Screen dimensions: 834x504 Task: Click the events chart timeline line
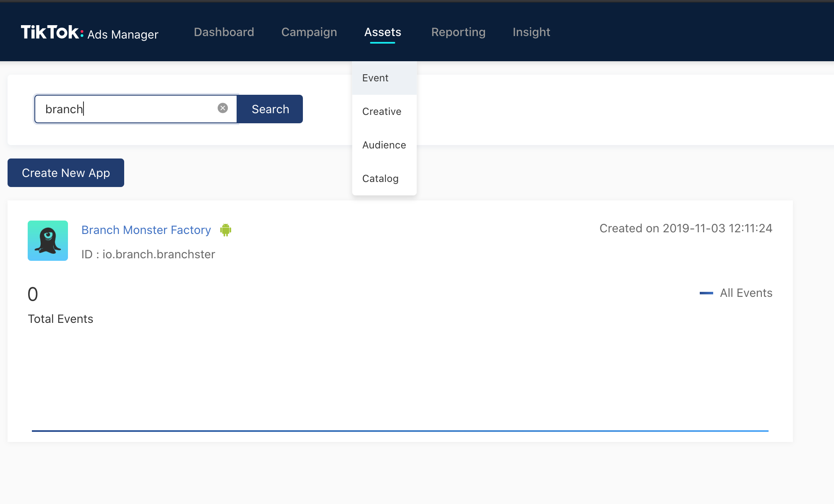(x=400, y=431)
